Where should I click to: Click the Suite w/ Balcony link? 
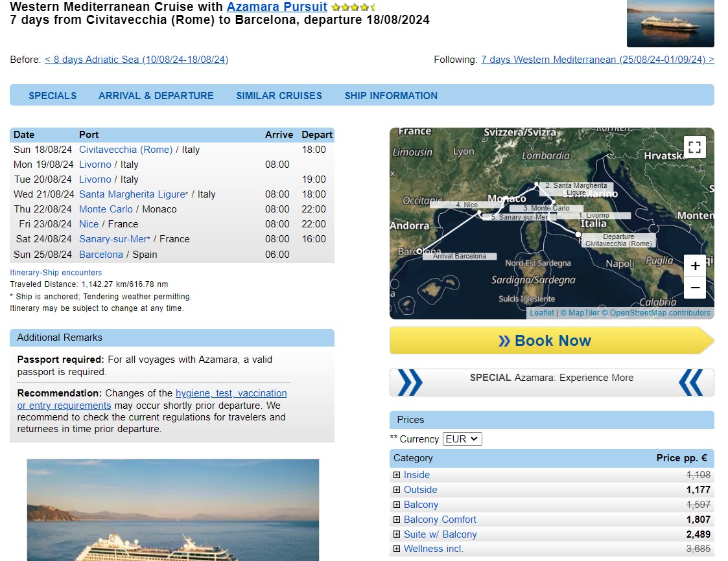[x=440, y=534]
